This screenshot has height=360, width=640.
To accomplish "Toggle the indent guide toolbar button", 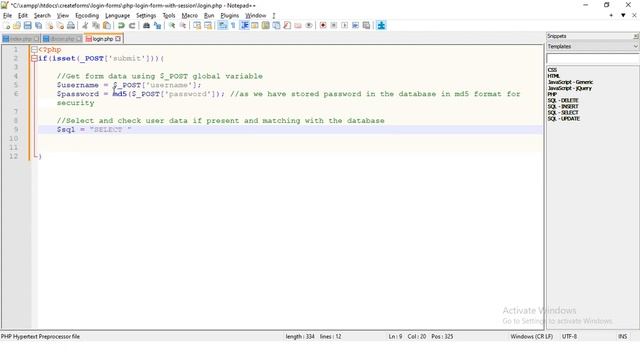I will [244, 25].
